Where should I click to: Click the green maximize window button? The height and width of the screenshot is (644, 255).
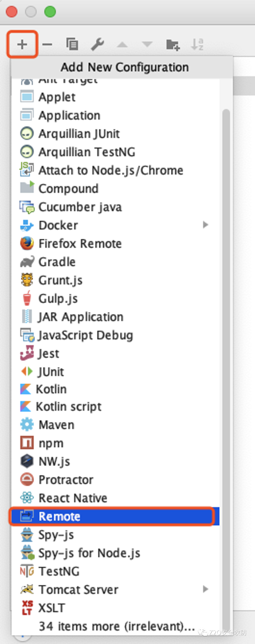[x=50, y=12]
